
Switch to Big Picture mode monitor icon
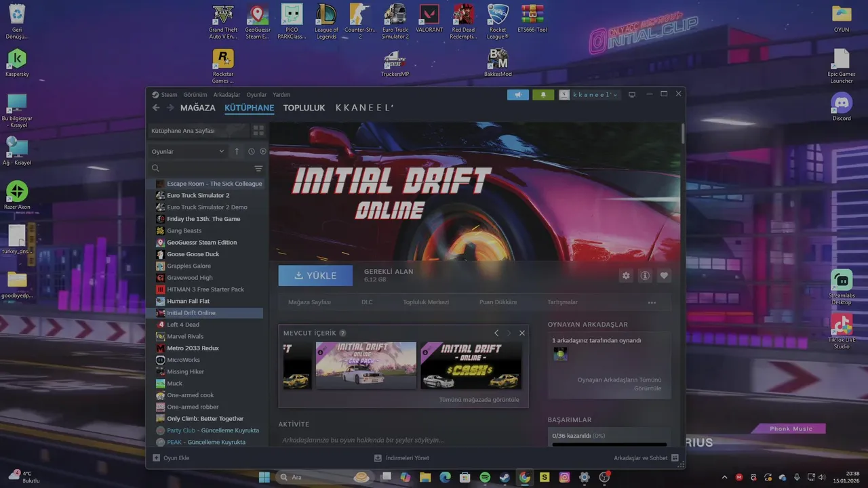pos(632,95)
